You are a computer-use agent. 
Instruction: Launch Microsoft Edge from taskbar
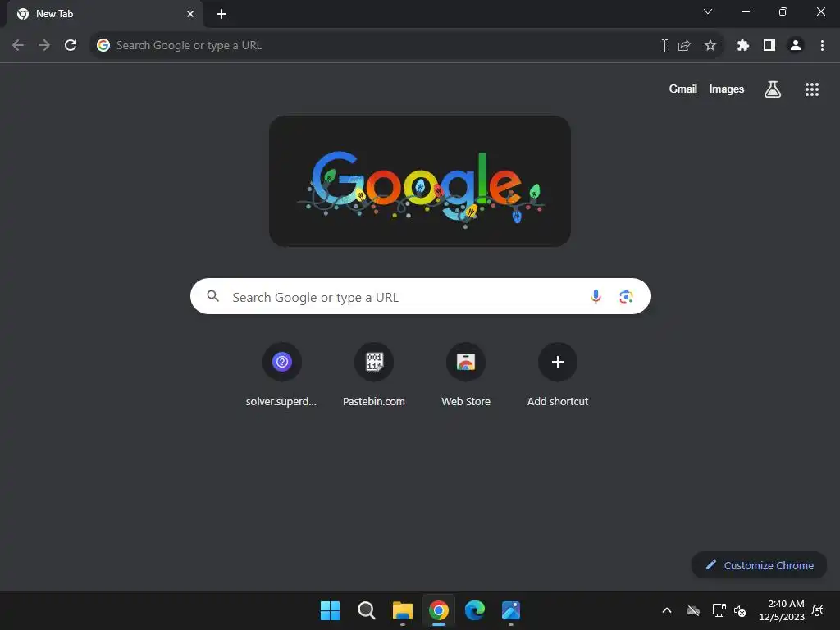(475, 610)
